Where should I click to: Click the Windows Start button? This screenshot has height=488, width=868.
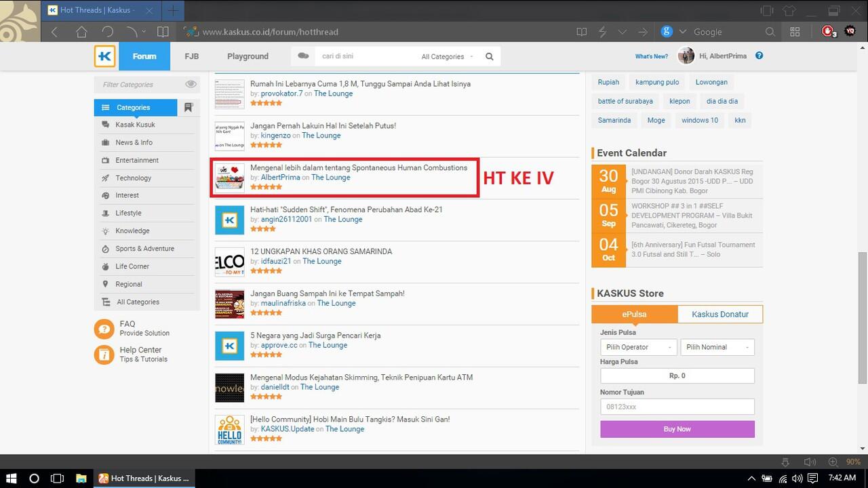pyautogui.click(x=12, y=478)
